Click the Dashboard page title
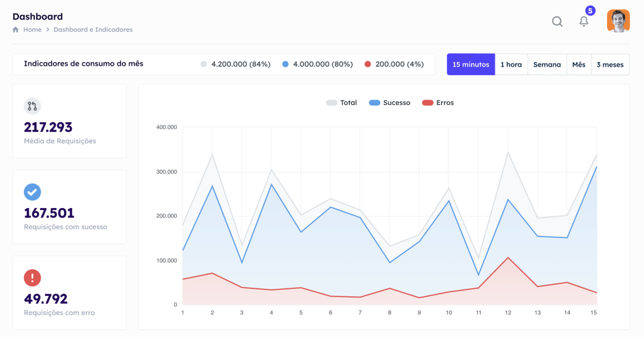The height and width of the screenshot is (337, 644). [38, 16]
